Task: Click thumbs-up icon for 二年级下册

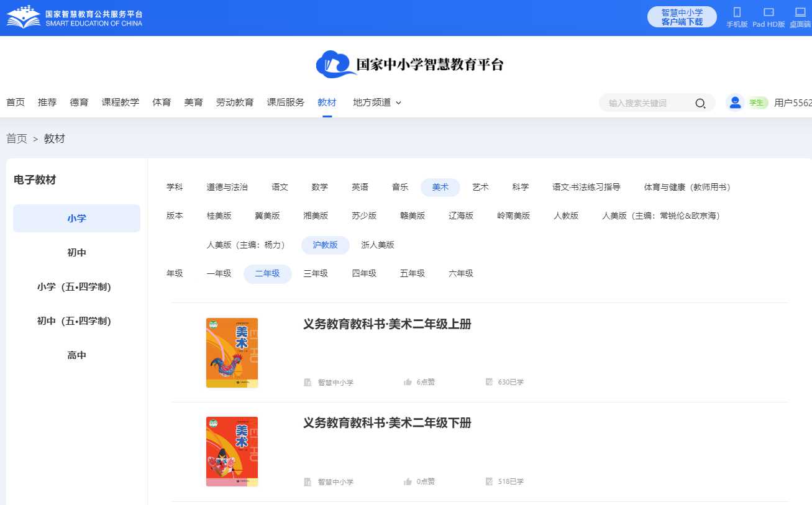Action: pyautogui.click(x=408, y=481)
